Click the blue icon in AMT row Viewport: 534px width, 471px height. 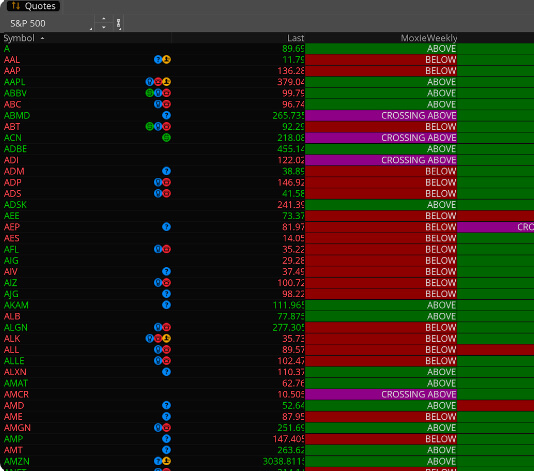pos(167,450)
